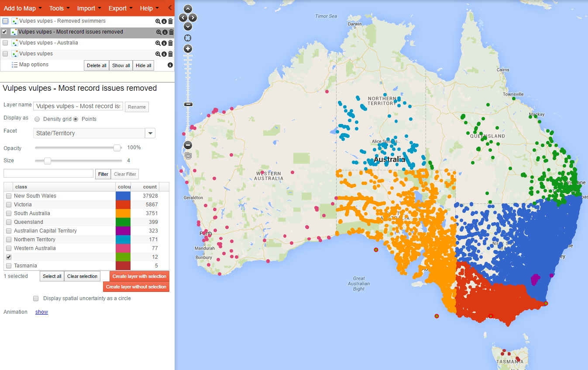Collapse the left panel with the arrow
The height and width of the screenshot is (370, 588).
(170, 8)
